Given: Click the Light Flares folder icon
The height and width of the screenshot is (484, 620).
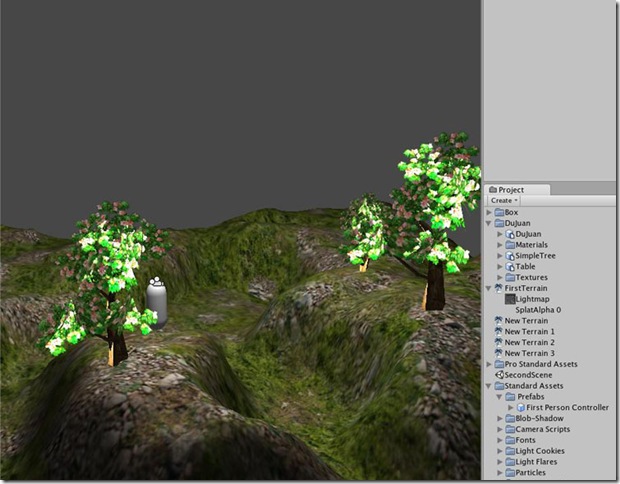Looking at the screenshot, I should pos(510,462).
